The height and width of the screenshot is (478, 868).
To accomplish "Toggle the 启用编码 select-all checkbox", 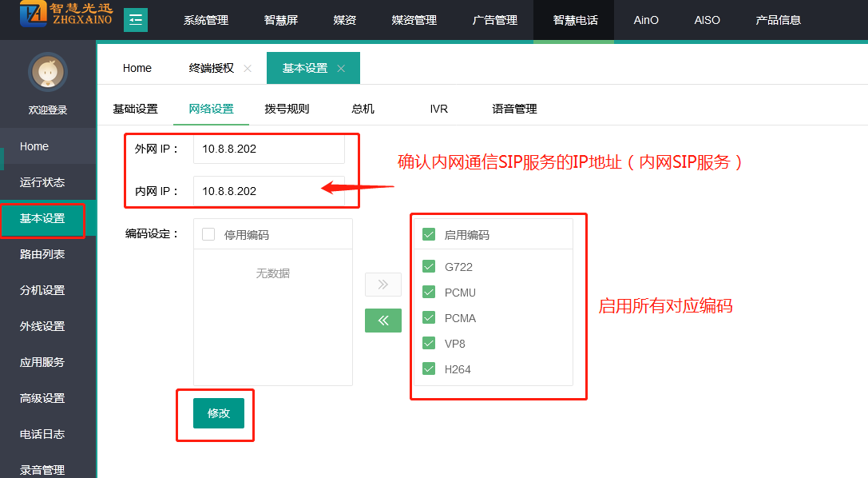I will [x=429, y=234].
